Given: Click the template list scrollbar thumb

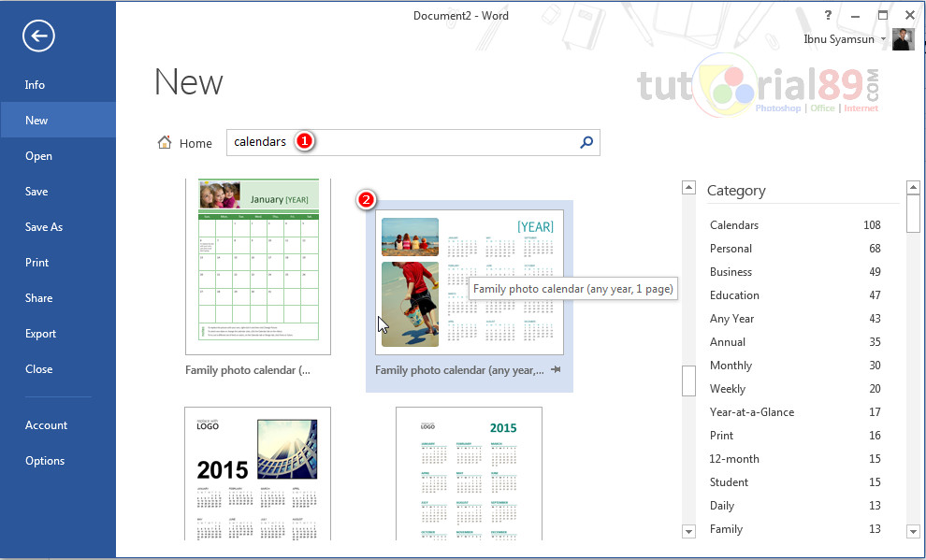Looking at the screenshot, I should click(688, 381).
